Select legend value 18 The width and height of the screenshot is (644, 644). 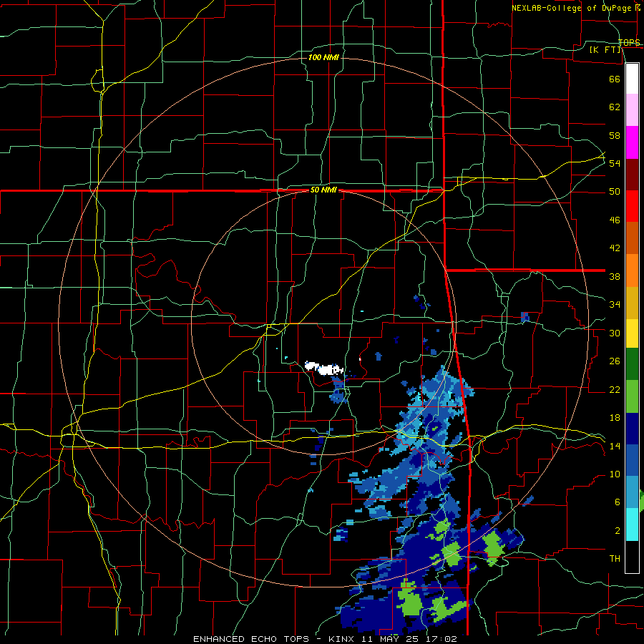615,418
